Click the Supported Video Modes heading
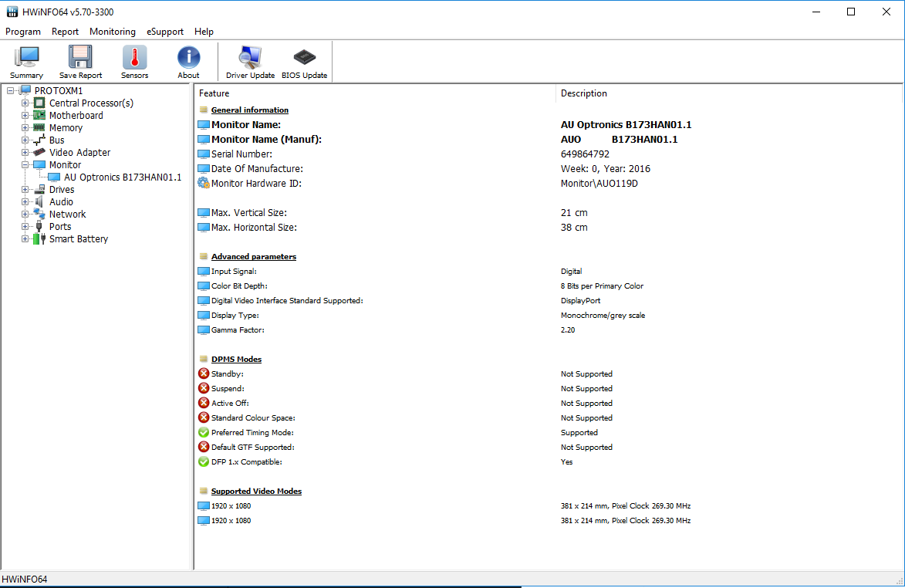The height and width of the screenshot is (588, 905). [256, 491]
